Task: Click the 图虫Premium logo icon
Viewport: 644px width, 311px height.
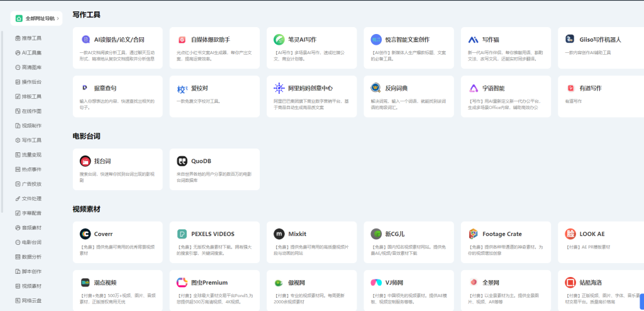Action: click(x=182, y=282)
